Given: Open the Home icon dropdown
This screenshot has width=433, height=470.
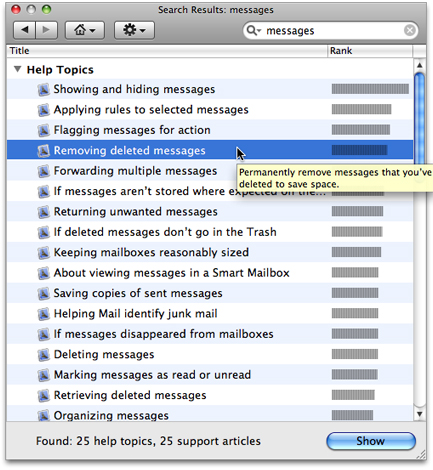Looking at the screenshot, I should tap(85, 30).
